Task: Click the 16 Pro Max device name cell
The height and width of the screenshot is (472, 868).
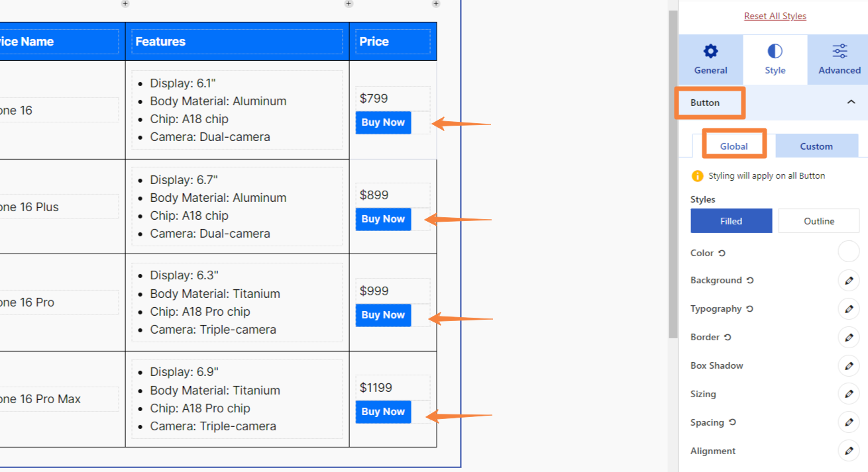Action: (x=60, y=399)
